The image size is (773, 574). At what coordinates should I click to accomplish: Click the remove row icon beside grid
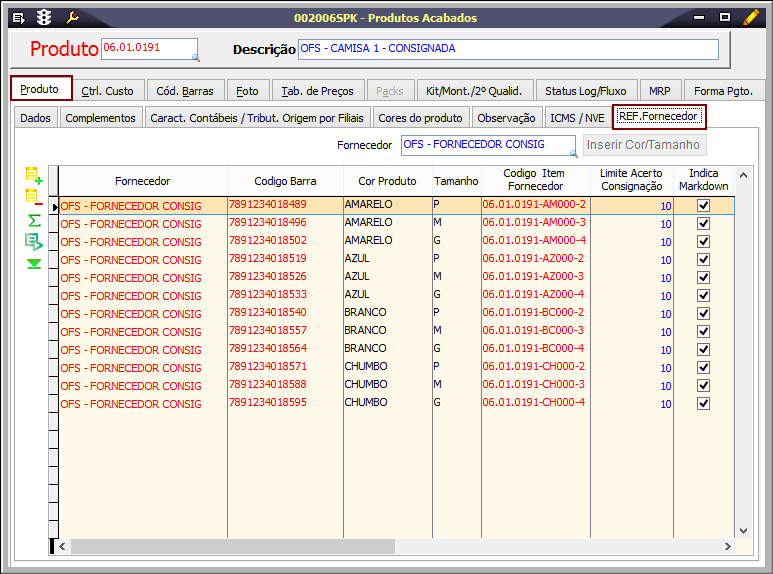[33, 197]
